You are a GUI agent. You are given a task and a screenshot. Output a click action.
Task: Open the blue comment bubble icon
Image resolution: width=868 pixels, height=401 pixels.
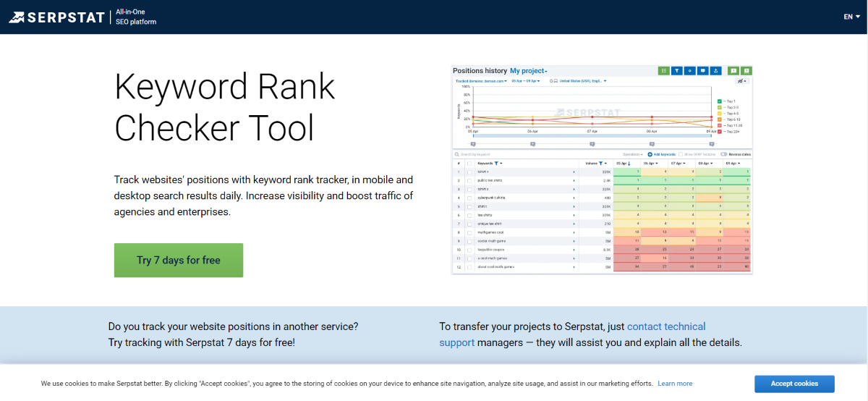(x=702, y=71)
